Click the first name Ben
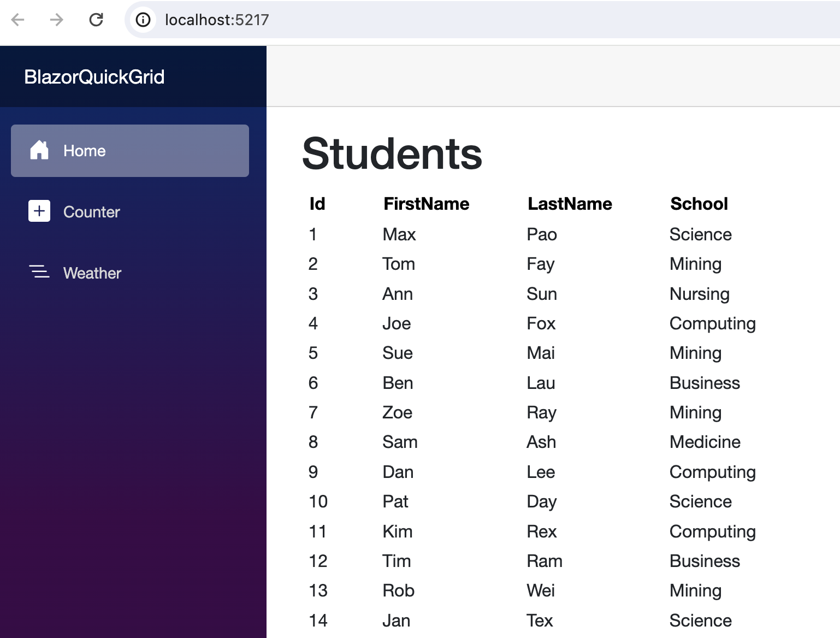Image resolution: width=840 pixels, height=638 pixels. pos(398,383)
